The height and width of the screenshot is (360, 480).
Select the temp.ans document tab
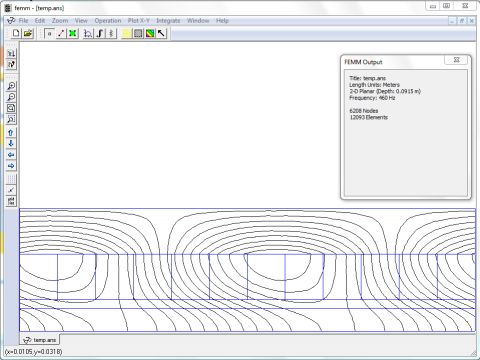(40, 340)
